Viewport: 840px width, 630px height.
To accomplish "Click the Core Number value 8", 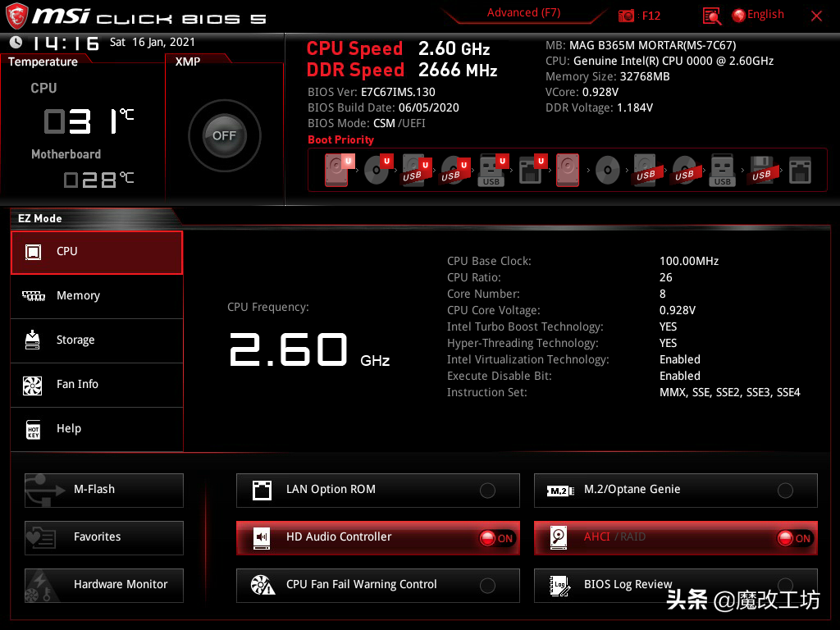I will click(663, 294).
